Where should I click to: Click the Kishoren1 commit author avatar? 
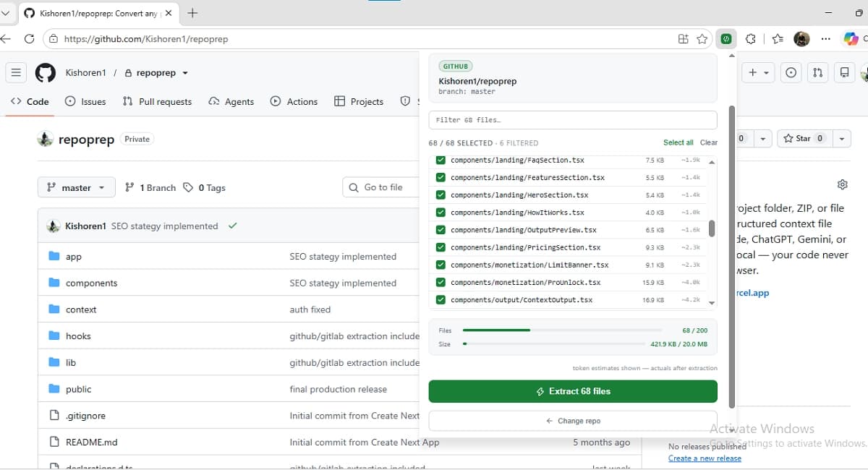point(53,226)
